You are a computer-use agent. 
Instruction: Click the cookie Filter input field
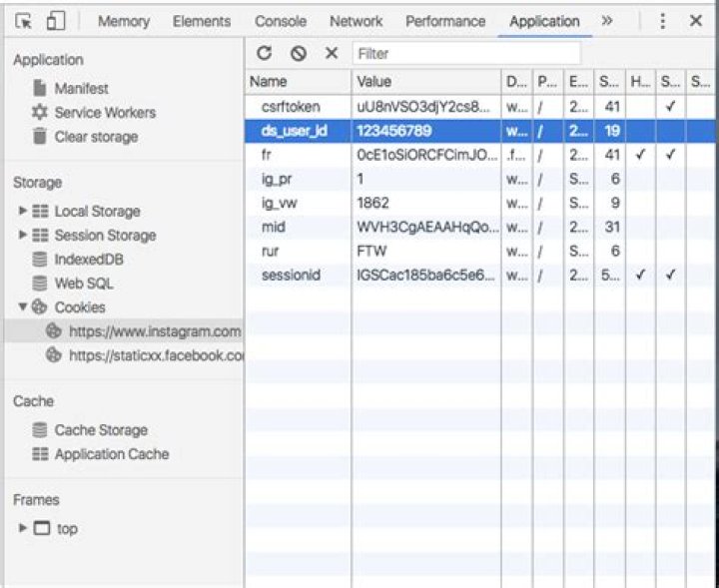[466, 54]
